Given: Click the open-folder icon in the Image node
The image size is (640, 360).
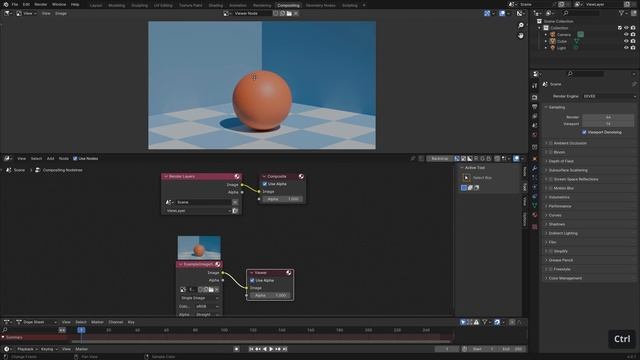Looking at the screenshot, I should pos(211,289).
